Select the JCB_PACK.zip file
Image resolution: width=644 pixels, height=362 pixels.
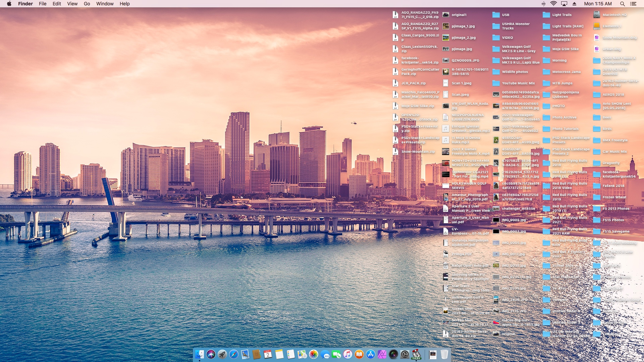click(x=395, y=83)
